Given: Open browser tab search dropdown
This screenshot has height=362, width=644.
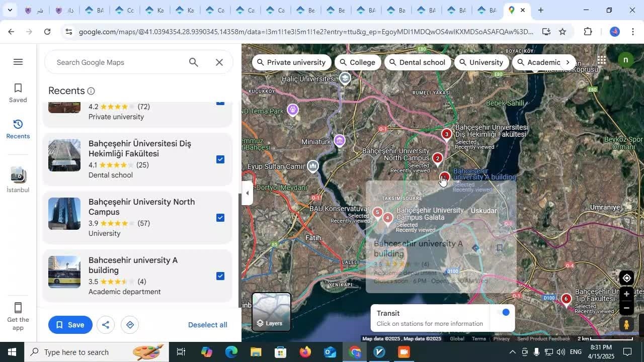Looking at the screenshot, I should pos(10,10).
